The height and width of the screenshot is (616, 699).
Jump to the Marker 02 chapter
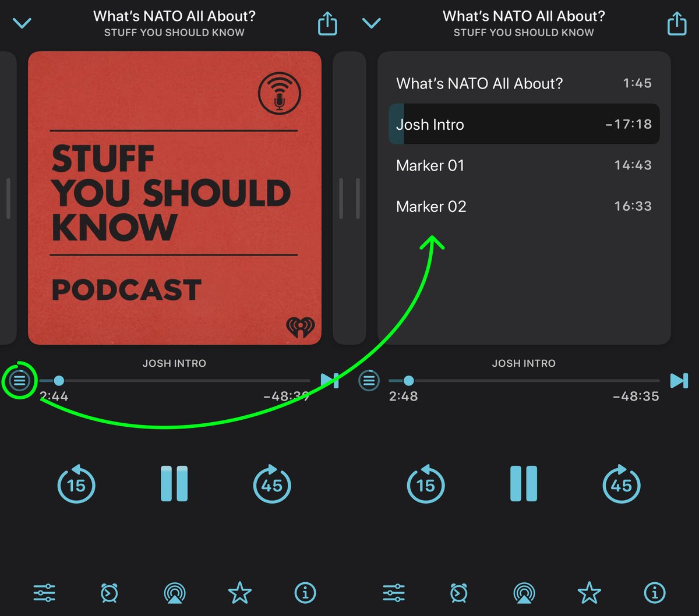point(524,206)
